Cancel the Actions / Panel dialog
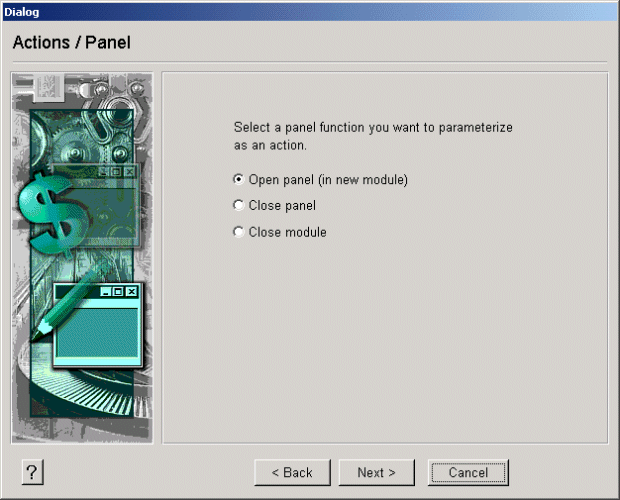Screen dimensions: 620x500 (468, 472)
